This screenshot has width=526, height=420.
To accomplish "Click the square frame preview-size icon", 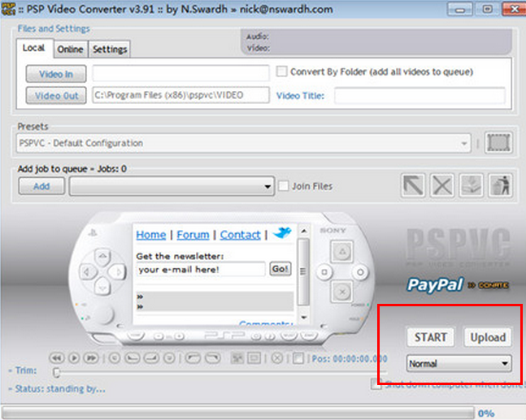I will [x=254, y=358].
